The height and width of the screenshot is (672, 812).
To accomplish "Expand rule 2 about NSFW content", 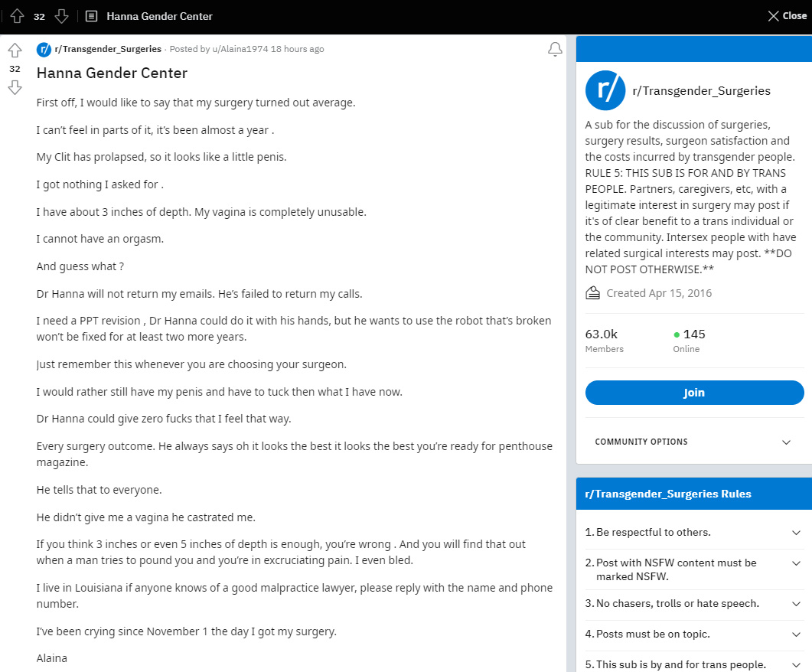I will coord(693,569).
